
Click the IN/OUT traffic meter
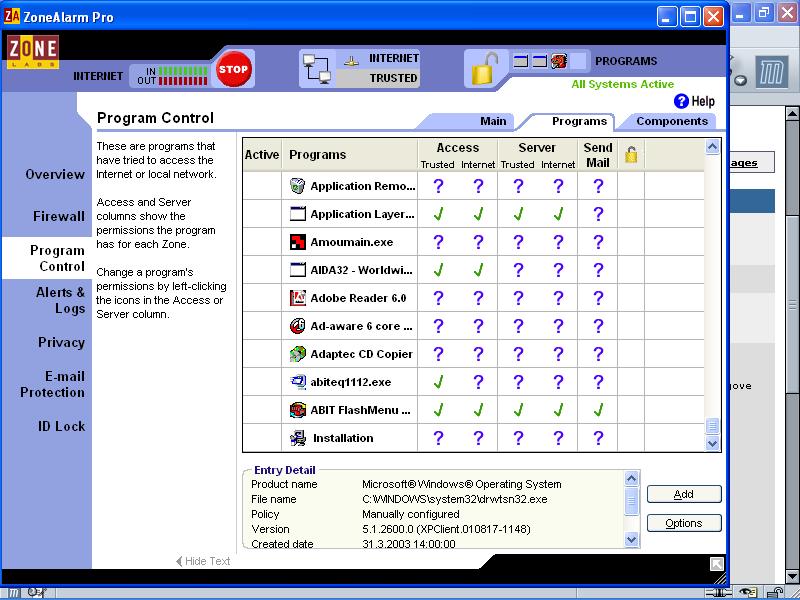tap(172, 76)
